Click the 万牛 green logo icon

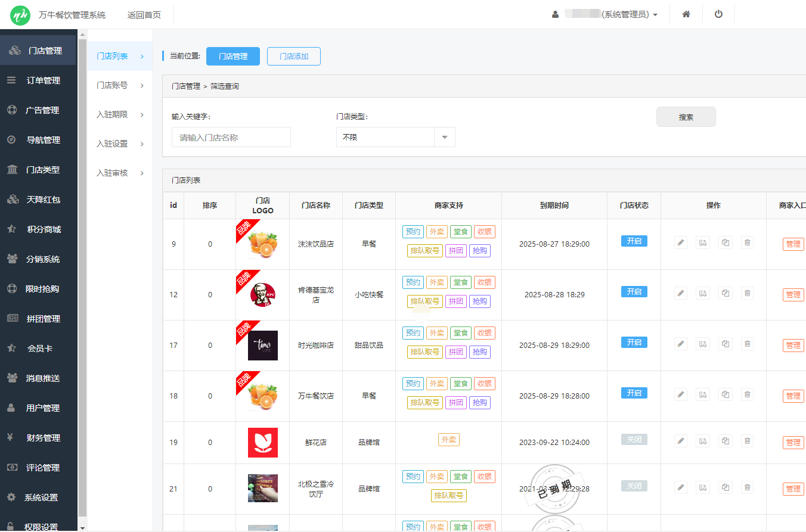click(20, 15)
